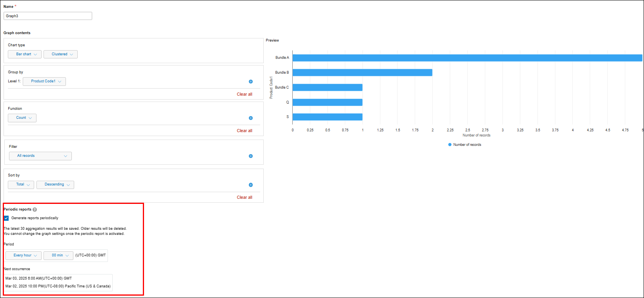The height and width of the screenshot is (298, 644).
Task: Click the Number of records legend dot
Action: point(450,145)
